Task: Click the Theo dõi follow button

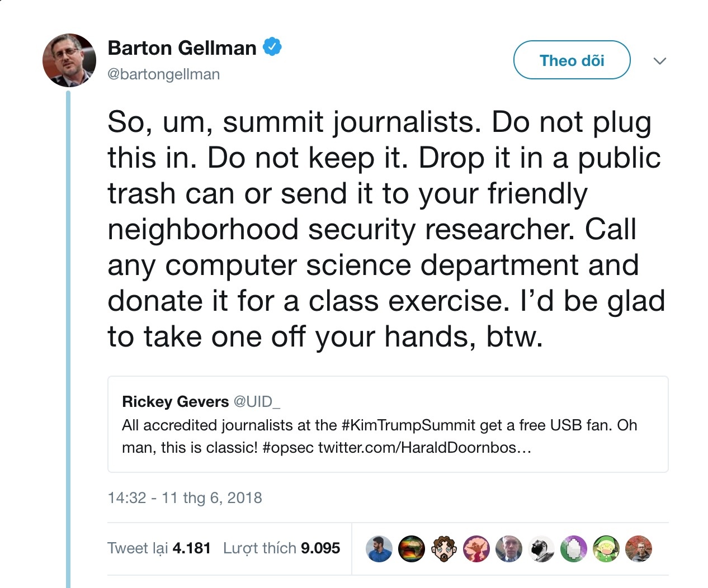Action: (572, 60)
